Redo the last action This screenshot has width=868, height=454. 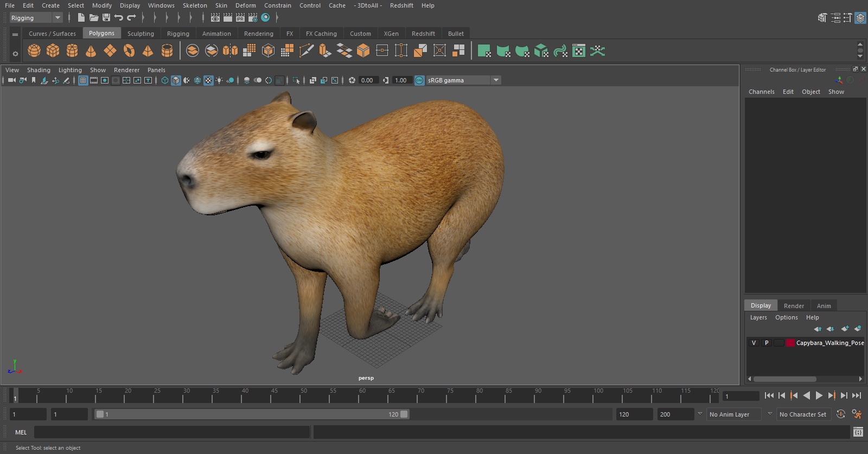(131, 18)
